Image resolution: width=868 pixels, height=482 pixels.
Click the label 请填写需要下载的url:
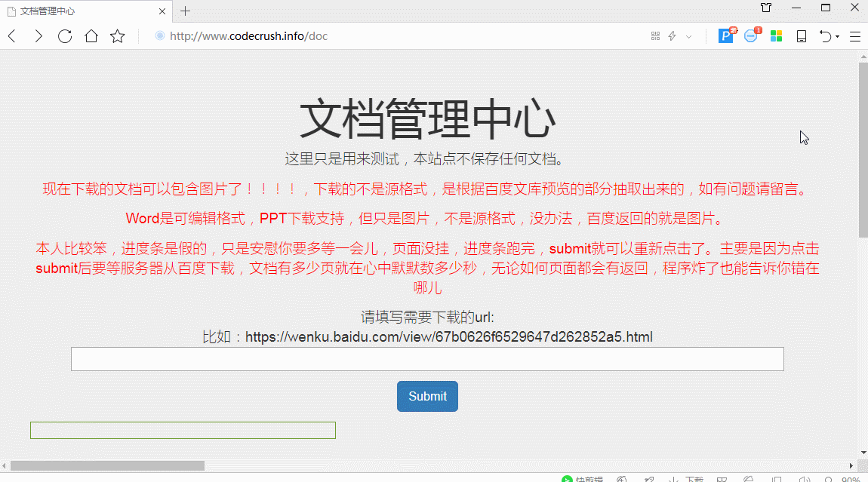427,317
